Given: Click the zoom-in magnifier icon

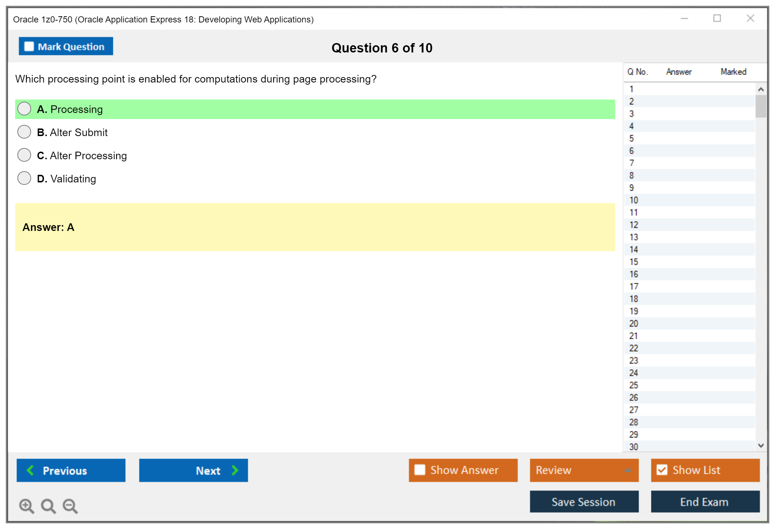Looking at the screenshot, I should pos(26,505).
